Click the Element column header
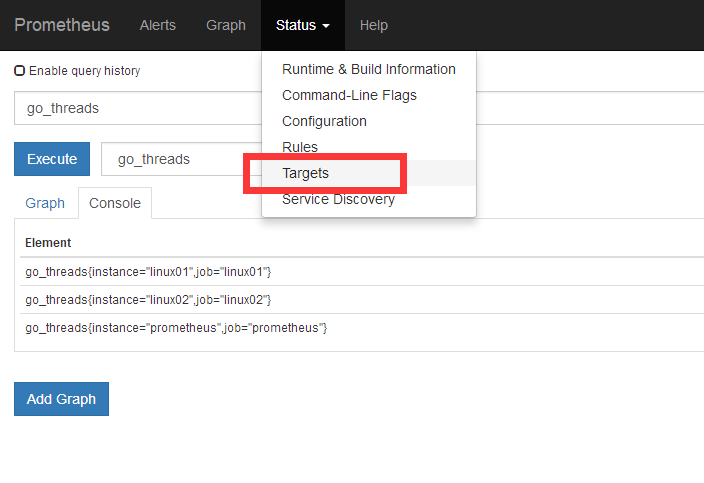704x483 pixels. [48, 243]
